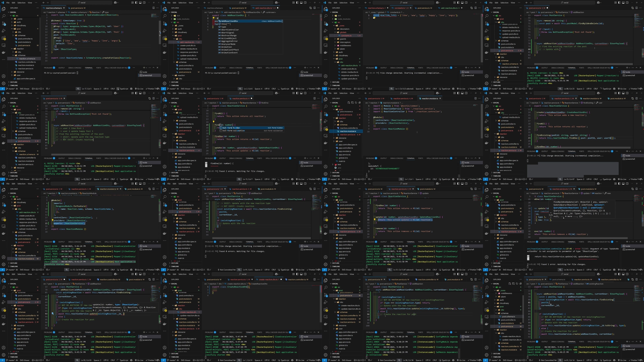Image resolution: width=644 pixels, height=362 pixels.
Task: Toggle Primary Side Bar in create-reaction.dto.ts editor window
Action: pos(297,274)
